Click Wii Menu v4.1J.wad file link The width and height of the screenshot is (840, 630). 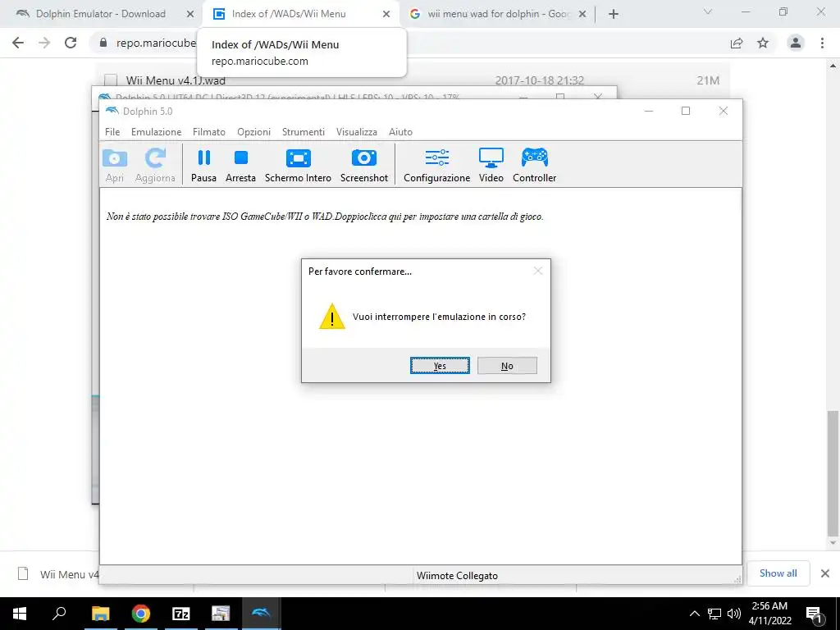176,80
